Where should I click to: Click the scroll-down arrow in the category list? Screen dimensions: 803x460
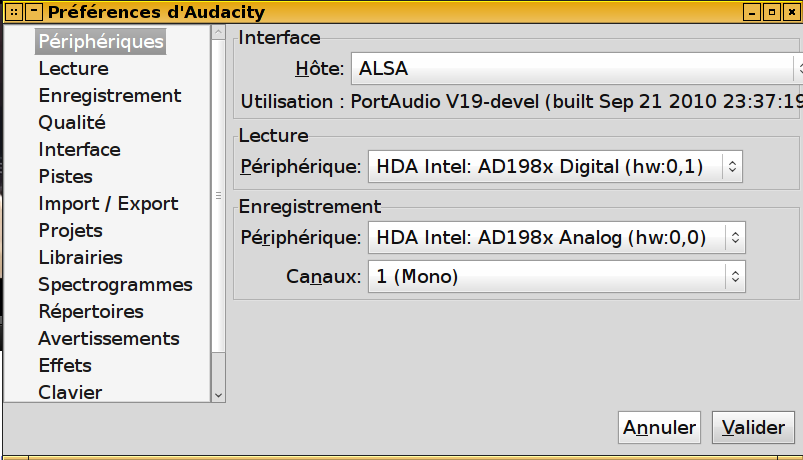[x=218, y=395]
